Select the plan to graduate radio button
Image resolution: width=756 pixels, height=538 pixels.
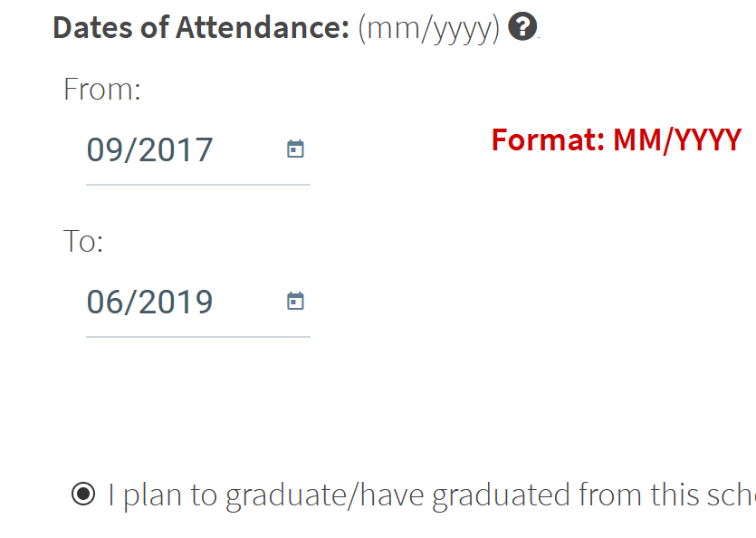(x=83, y=494)
